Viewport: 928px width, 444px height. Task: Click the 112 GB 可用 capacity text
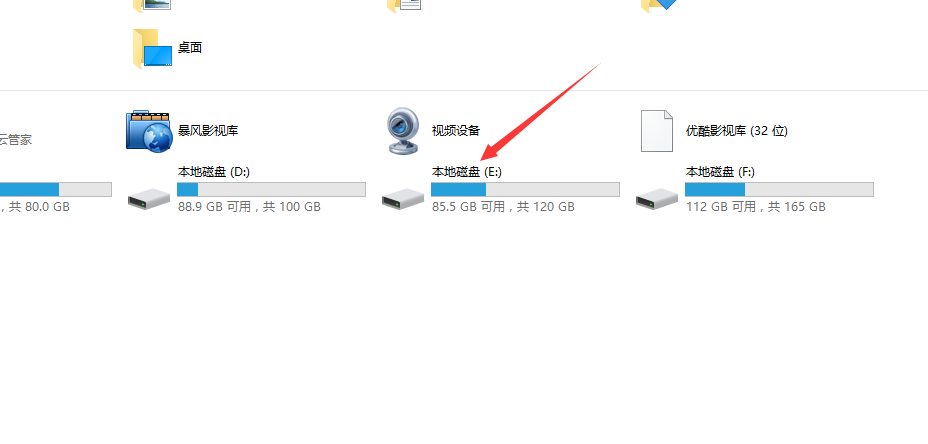point(721,207)
